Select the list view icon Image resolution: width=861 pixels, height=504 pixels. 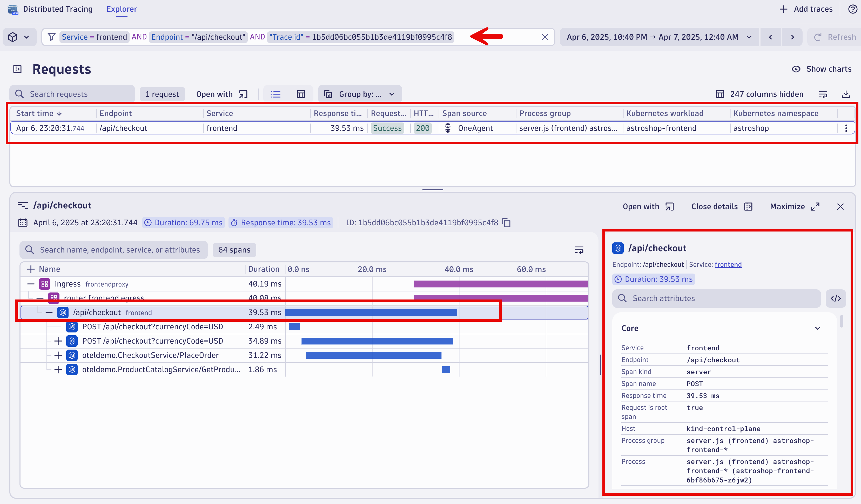(276, 94)
